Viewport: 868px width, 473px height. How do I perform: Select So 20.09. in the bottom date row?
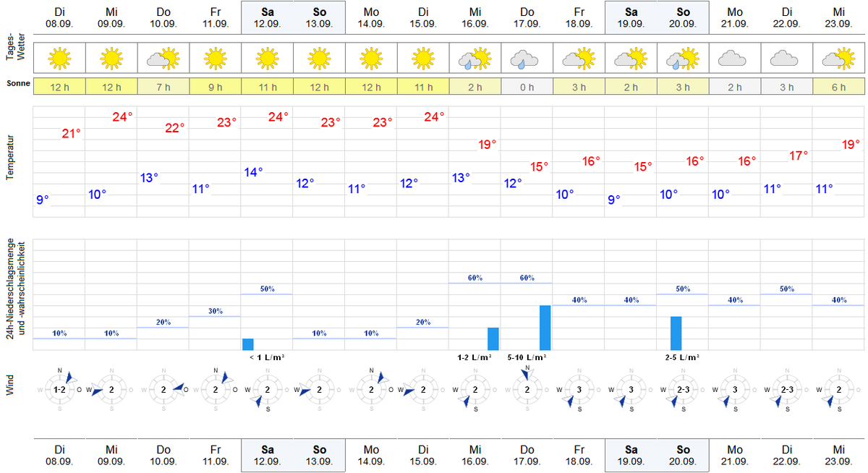[x=683, y=454]
